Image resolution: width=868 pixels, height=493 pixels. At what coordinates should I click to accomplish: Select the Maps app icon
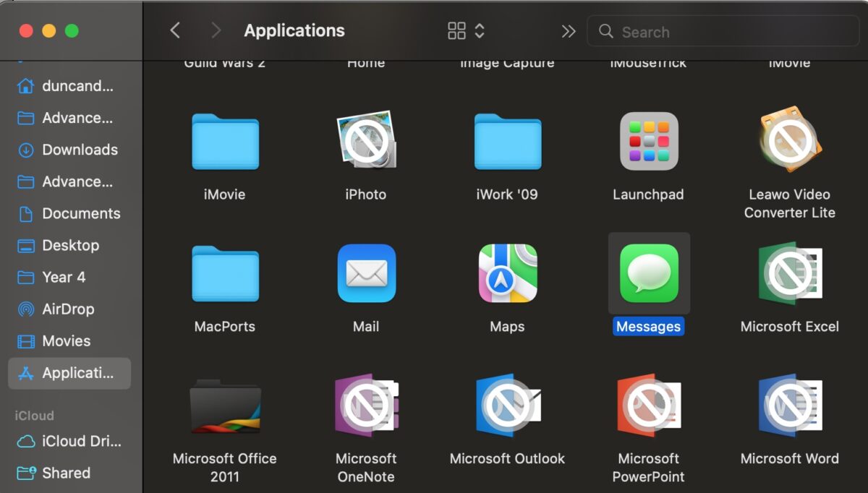[x=507, y=273]
